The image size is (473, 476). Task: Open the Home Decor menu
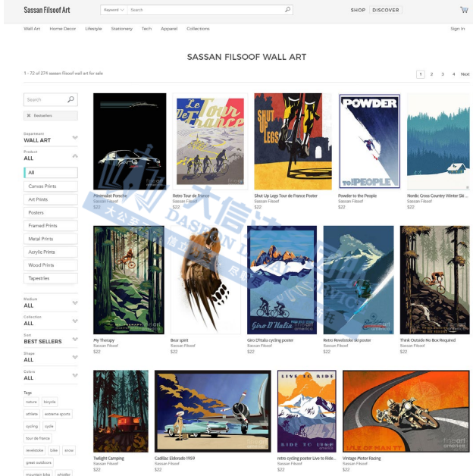[63, 29]
